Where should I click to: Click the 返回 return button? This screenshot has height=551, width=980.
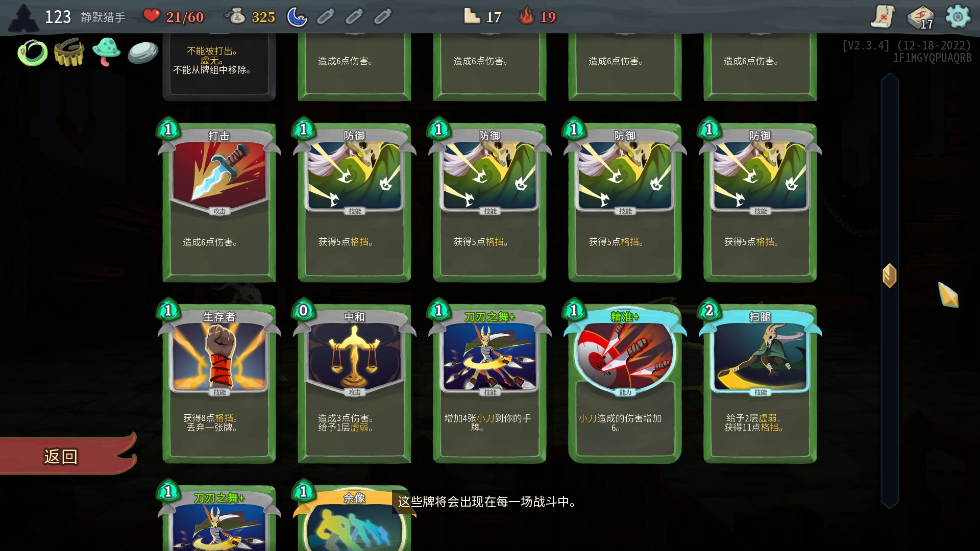click(67, 456)
